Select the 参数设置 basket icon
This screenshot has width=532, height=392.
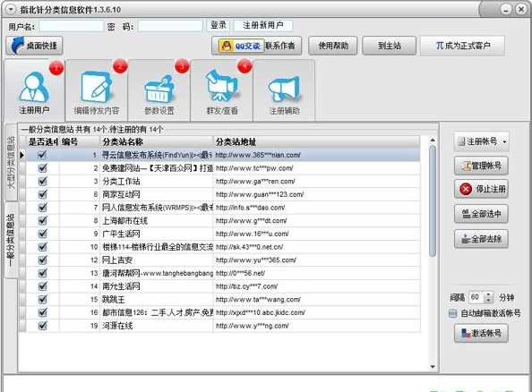(x=159, y=89)
